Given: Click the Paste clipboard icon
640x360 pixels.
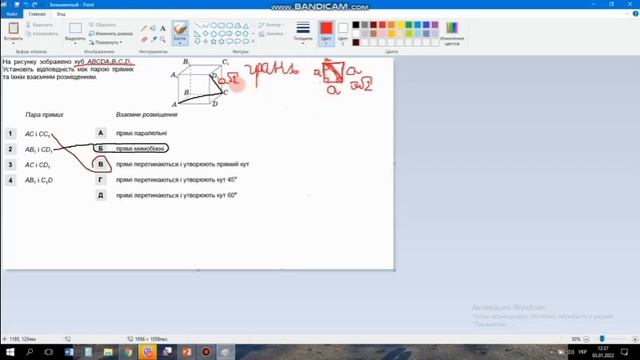Looking at the screenshot, I should (13, 28).
